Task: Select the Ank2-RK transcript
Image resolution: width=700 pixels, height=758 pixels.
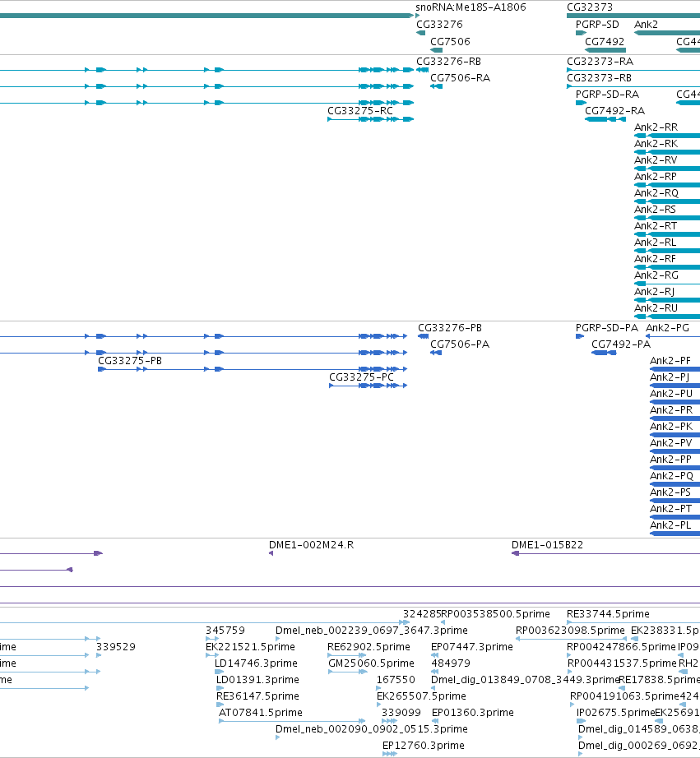Action: point(667,152)
